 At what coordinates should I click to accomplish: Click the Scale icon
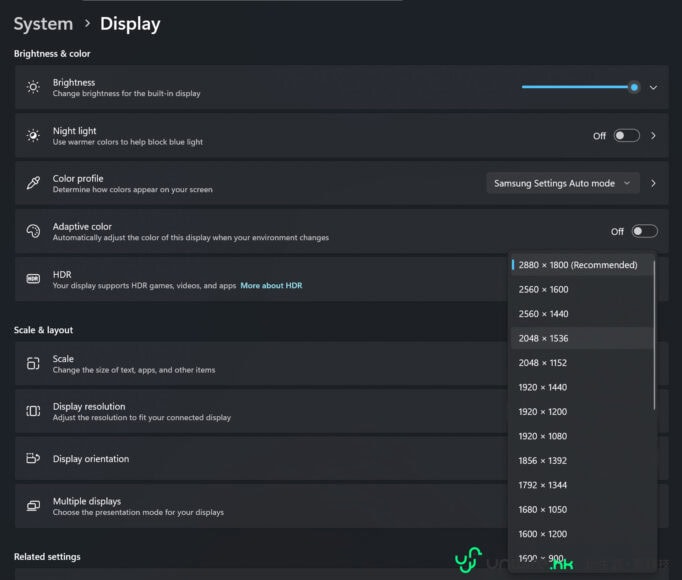(33, 363)
